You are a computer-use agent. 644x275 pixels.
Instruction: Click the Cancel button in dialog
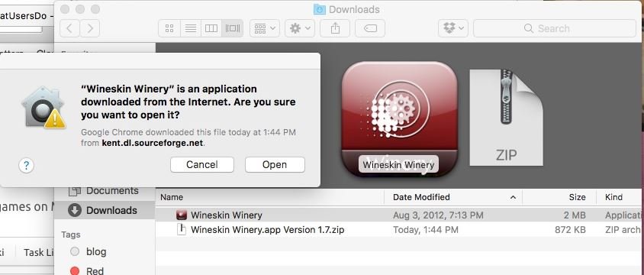[202, 165]
